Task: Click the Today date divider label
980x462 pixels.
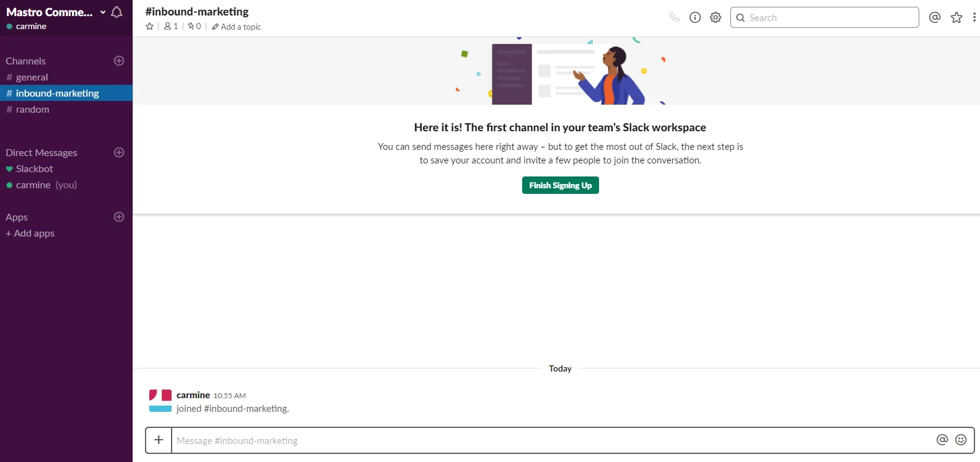Action: point(560,368)
